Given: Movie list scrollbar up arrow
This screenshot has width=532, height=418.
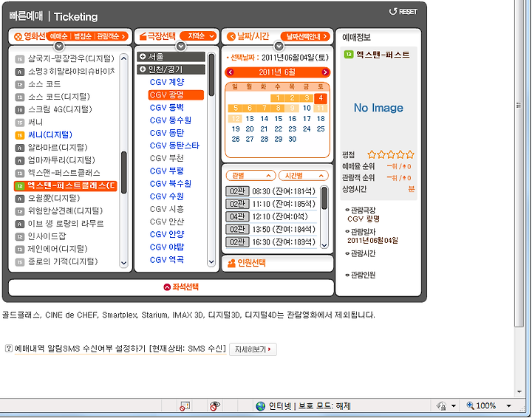Looking at the screenshot, I should [124, 58].
